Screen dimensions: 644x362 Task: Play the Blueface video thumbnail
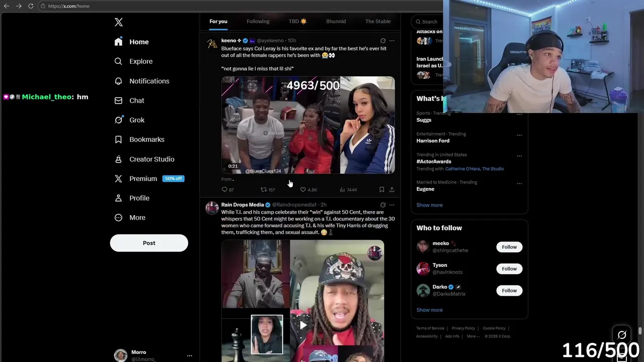(x=308, y=125)
